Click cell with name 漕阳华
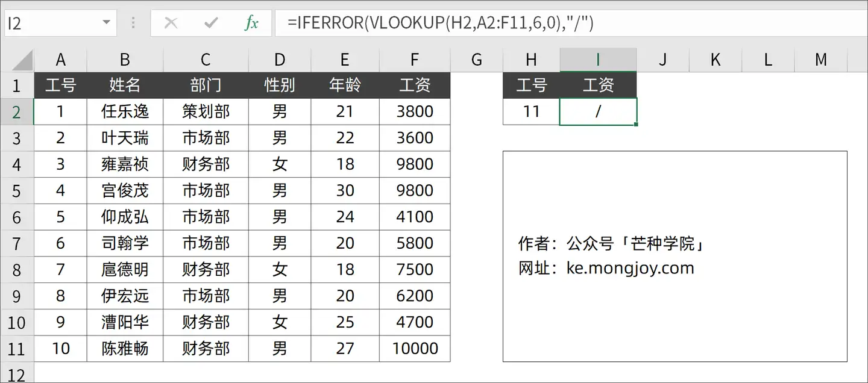This screenshot has height=383, width=868. click(x=125, y=322)
